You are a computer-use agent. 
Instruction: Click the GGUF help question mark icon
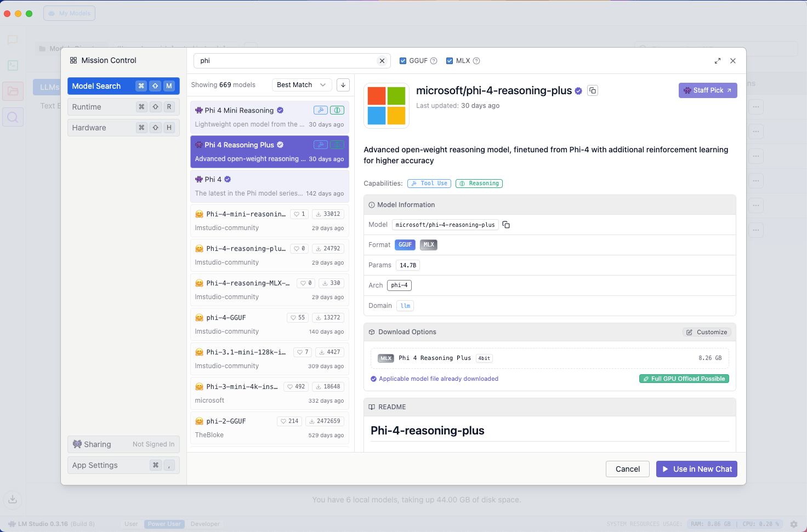434,61
